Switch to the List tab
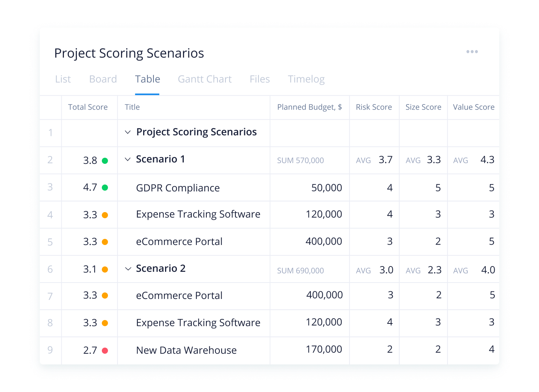 tap(62, 79)
